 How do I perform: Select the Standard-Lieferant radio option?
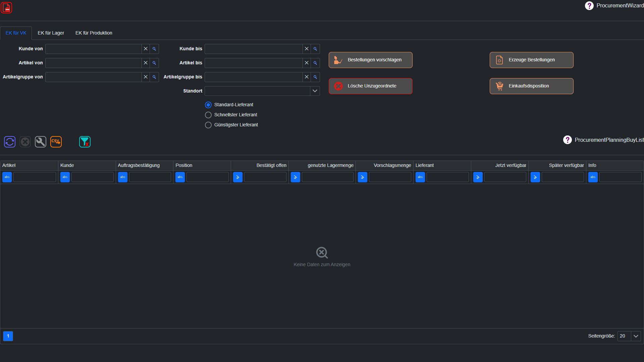[208, 105]
